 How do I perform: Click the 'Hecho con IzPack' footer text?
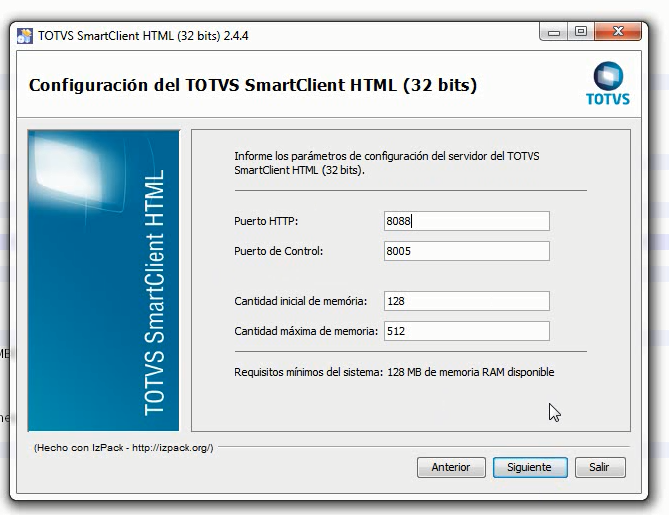click(124, 448)
